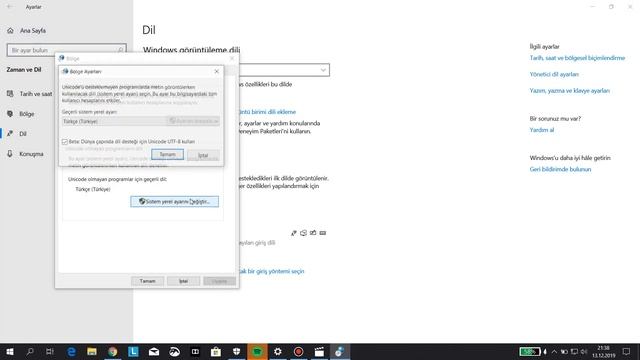This screenshot has height=360, width=640.
Task: Open Konuşma settings page
Action: coord(31,154)
